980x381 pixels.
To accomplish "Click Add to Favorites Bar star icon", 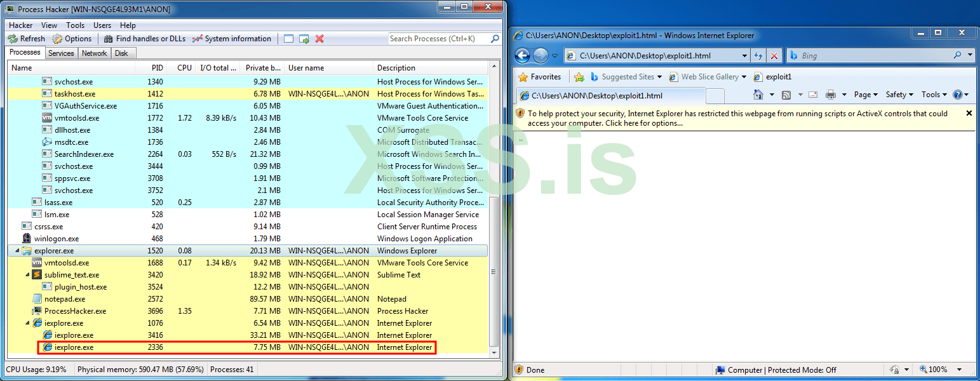I will [579, 77].
